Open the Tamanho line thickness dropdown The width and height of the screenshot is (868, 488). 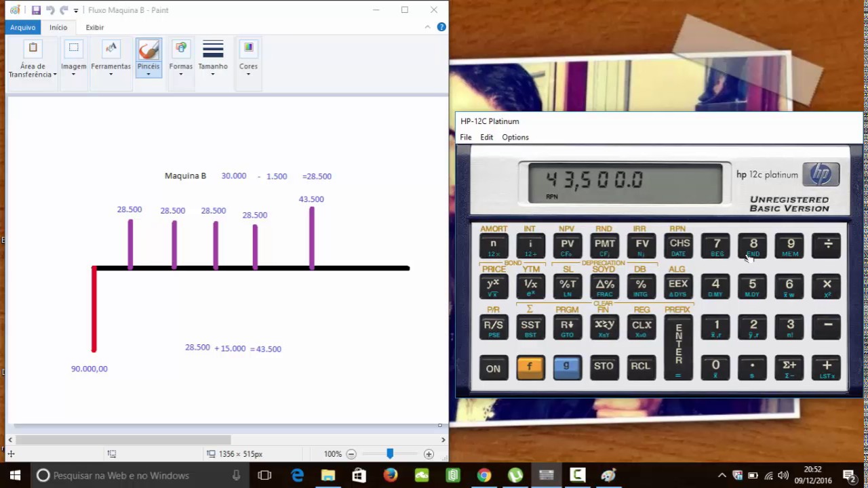[x=213, y=60]
